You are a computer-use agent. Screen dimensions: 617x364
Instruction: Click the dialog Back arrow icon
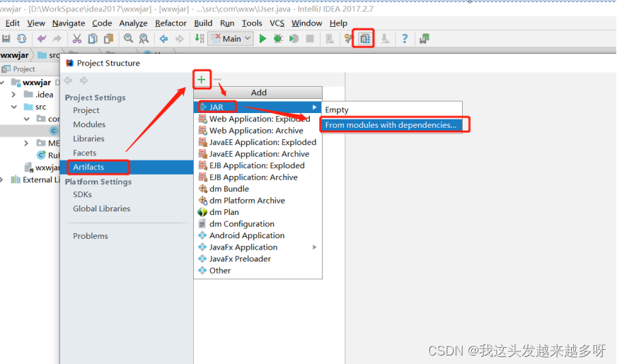click(x=68, y=81)
